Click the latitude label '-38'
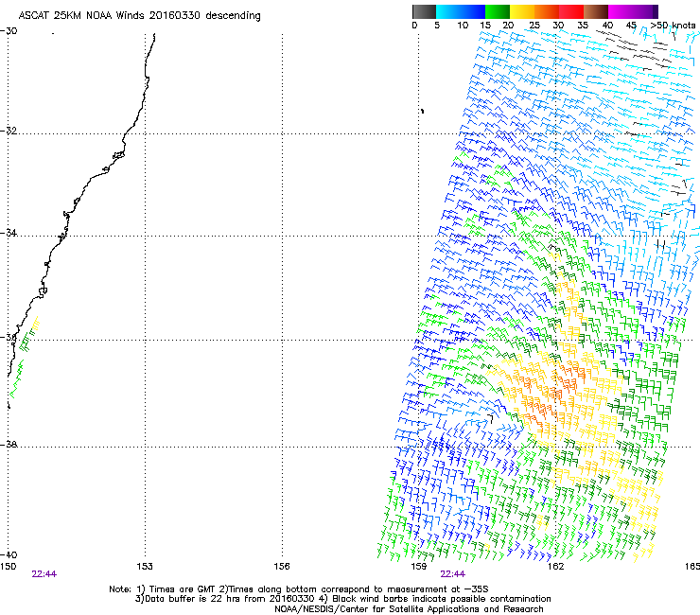 9,445
